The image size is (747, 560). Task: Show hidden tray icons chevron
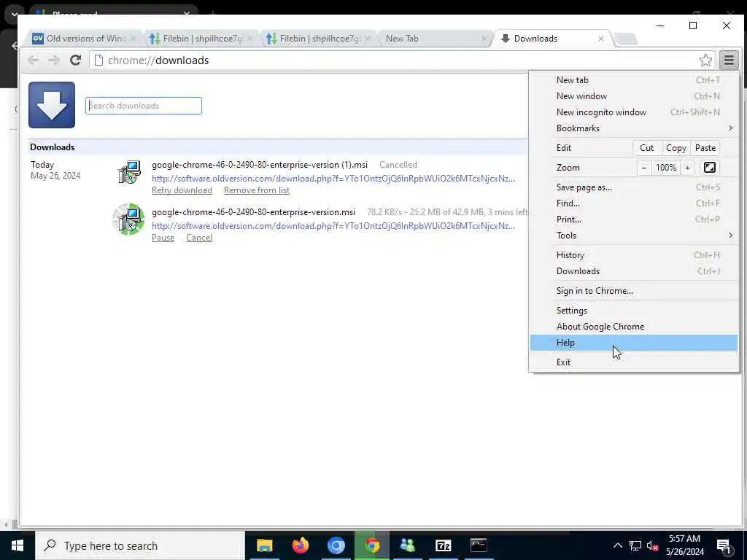617,545
